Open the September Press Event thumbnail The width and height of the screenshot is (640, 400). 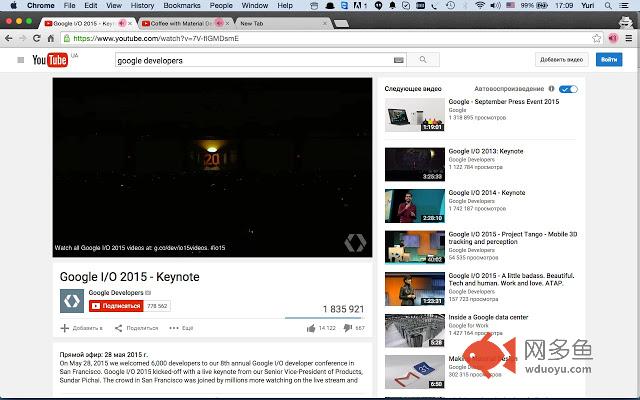point(415,115)
